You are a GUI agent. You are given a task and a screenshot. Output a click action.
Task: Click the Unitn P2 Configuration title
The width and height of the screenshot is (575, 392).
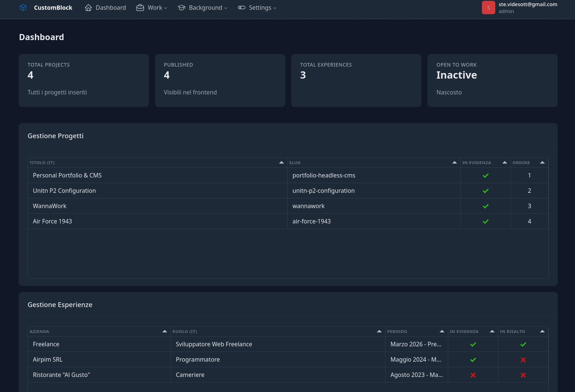coord(64,191)
